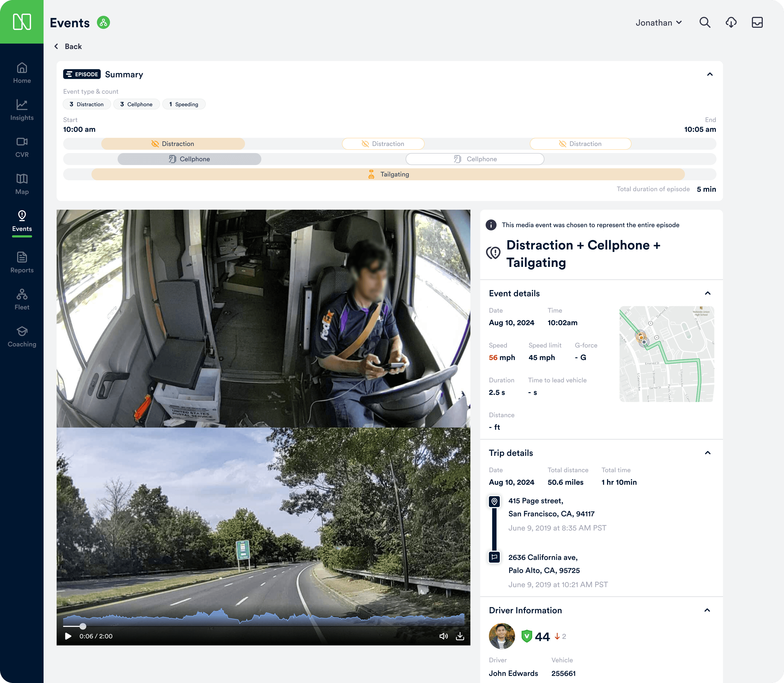Collapse the Event details section

(708, 293)
